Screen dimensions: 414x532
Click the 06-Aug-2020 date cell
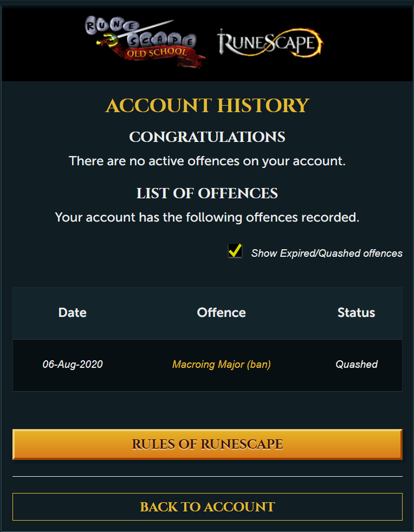pyautogui.click(x=73, y=365)
